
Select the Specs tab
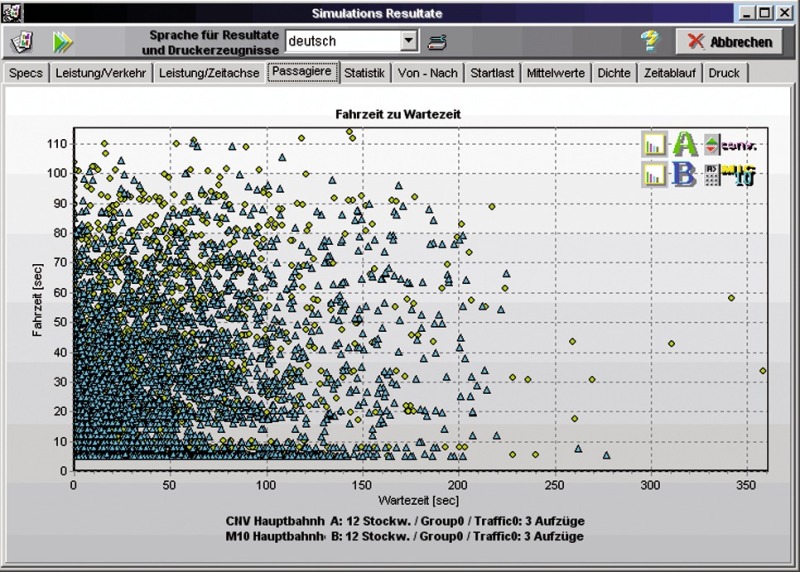point(26,73)
